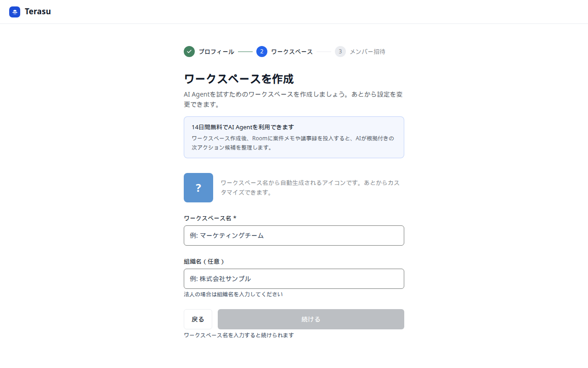Click the ワークスペースを作成 heading
The width and height of the screenshot is (588, 368).
[238, 79]
